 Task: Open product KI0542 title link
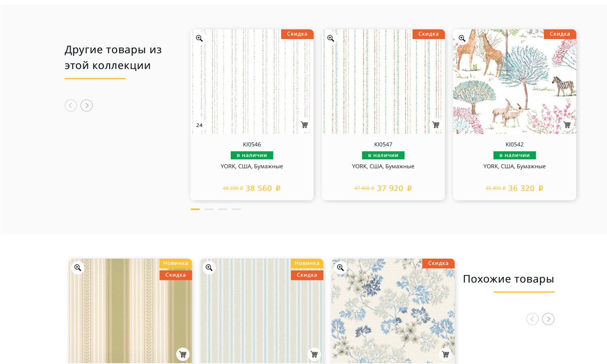click(514, 144)
